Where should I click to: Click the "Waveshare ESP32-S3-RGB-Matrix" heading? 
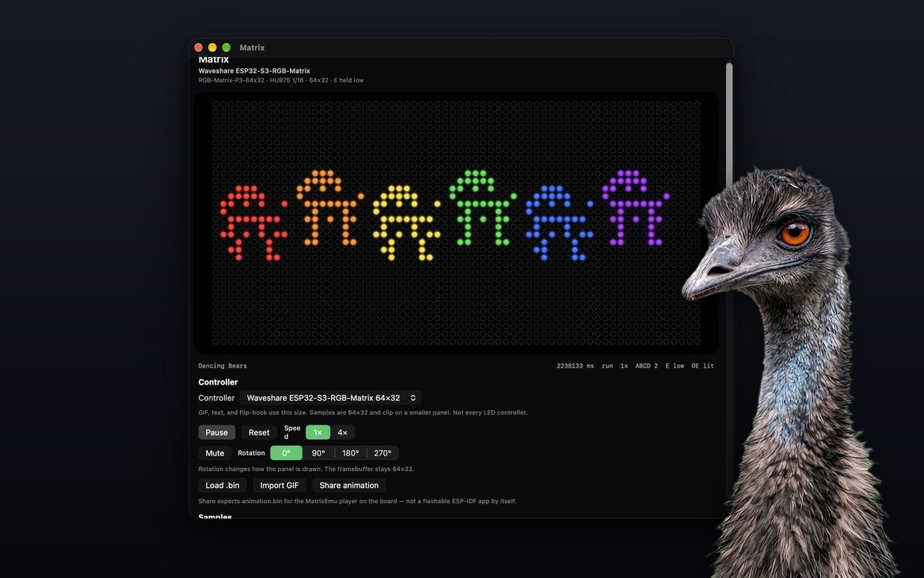pyautogui.click(x=254, y=71)
